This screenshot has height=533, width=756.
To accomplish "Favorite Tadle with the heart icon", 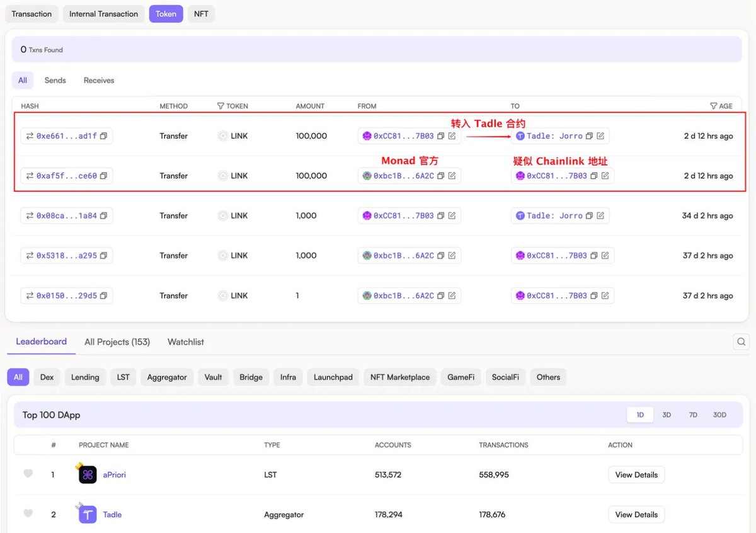I will [28, 514].
